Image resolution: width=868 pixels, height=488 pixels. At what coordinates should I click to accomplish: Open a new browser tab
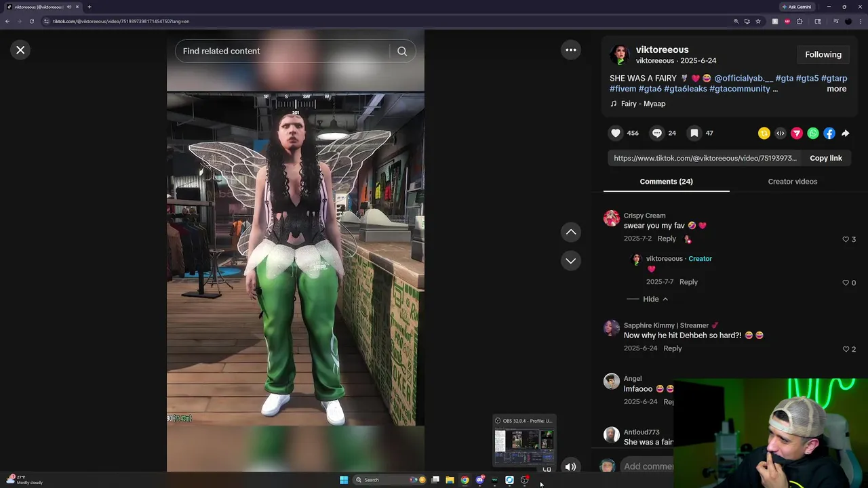(x=89, y=7)
